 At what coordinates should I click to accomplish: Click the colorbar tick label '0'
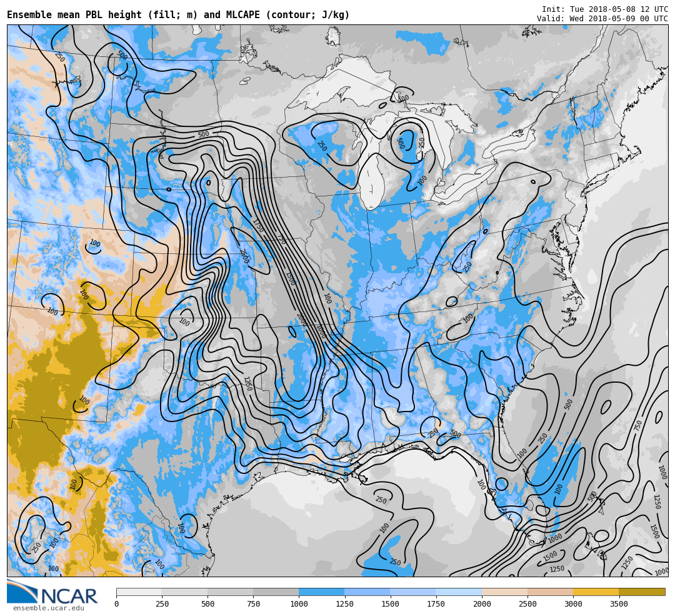click(x=116, y=604)
